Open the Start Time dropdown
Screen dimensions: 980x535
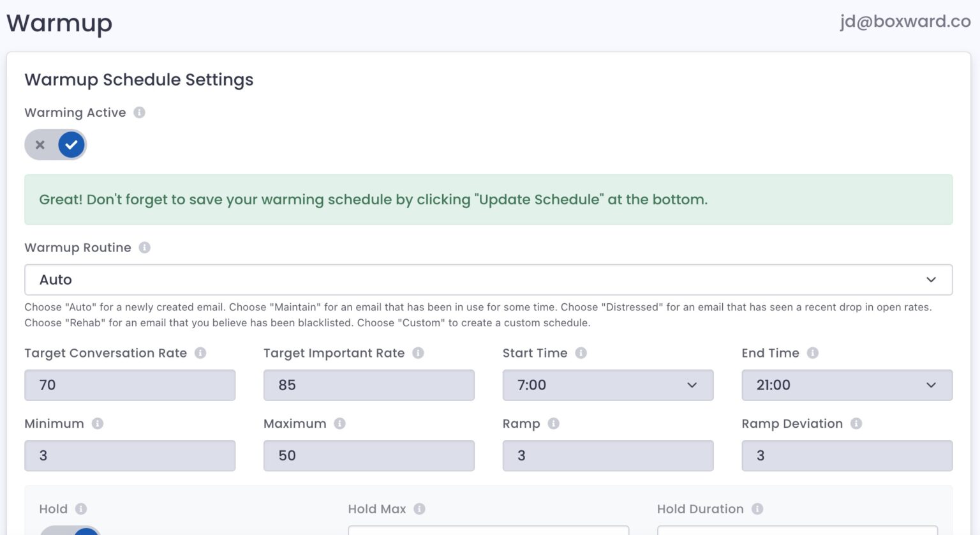click(607, 385)
